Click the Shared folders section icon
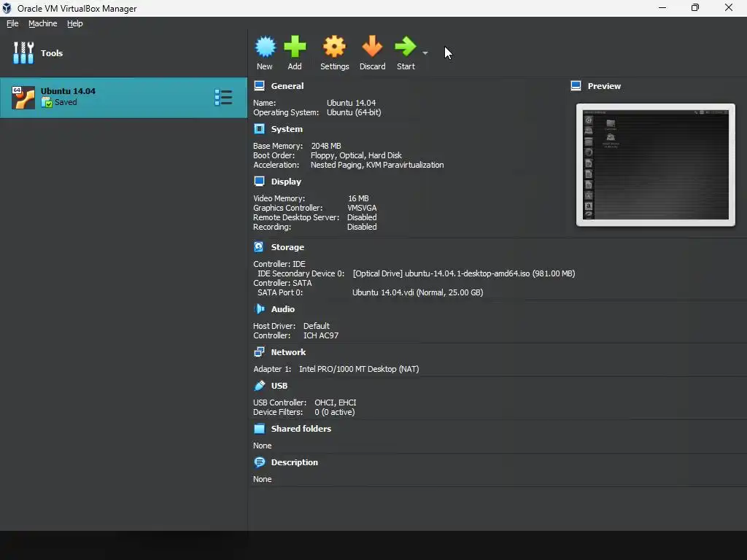 [x=259, y=429]
